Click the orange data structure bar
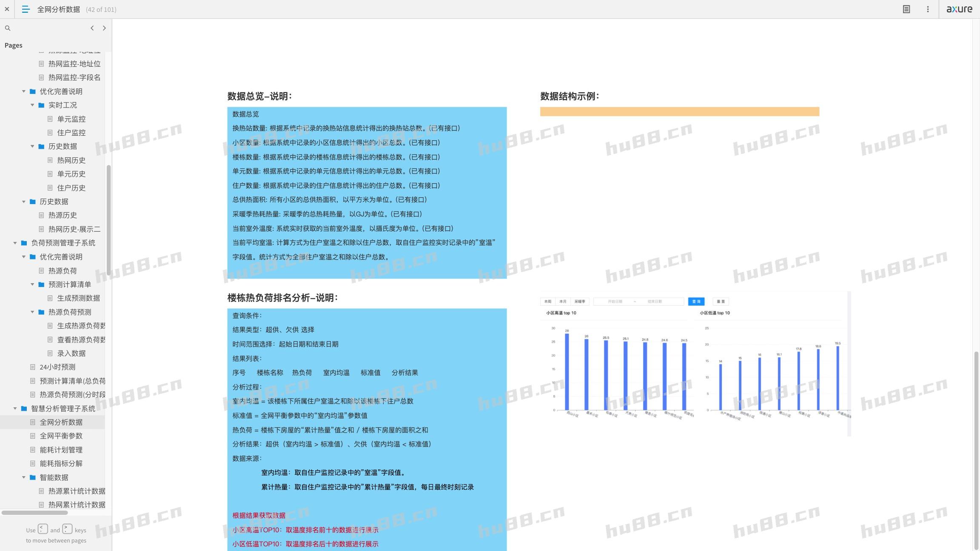980x551 pixels. click(x=679, y=111)
